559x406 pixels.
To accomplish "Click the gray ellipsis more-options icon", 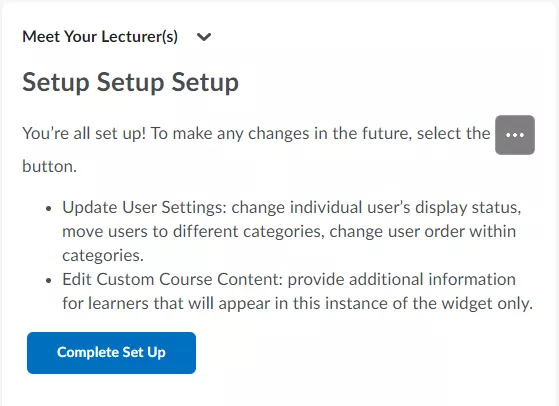I will tap(515, 135).
